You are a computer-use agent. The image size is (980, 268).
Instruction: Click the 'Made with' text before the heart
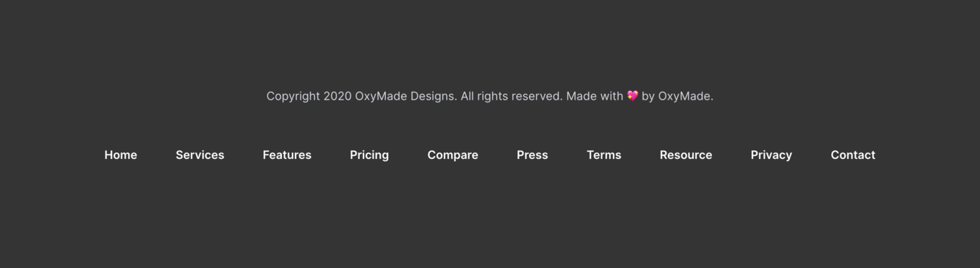coord(595,96)
